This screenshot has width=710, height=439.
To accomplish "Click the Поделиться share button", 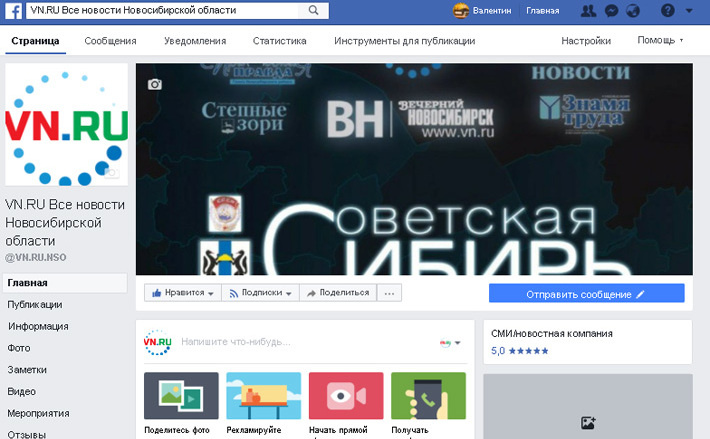I will point(338,293).
